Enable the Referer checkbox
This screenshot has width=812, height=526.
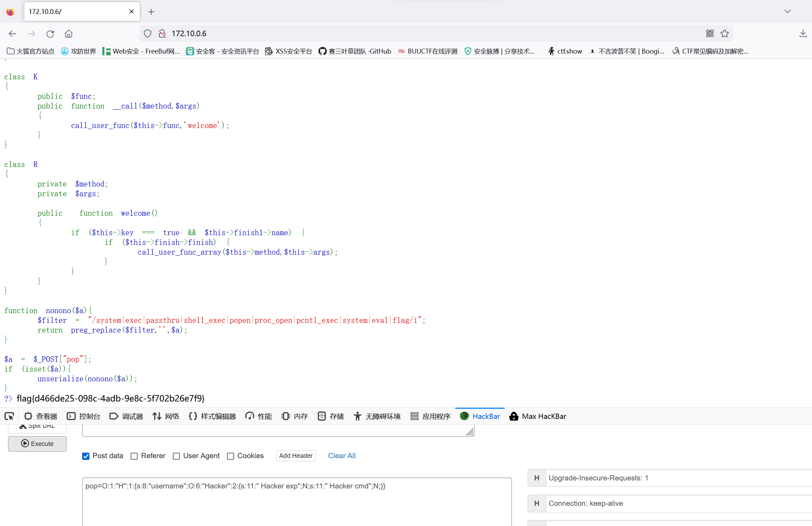click(134, 456)
